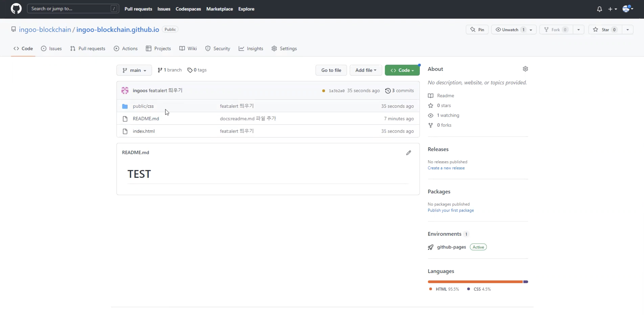Open the Add file dropdown
The height and width of the screenshot is (315, 644).
pos(365,70)
